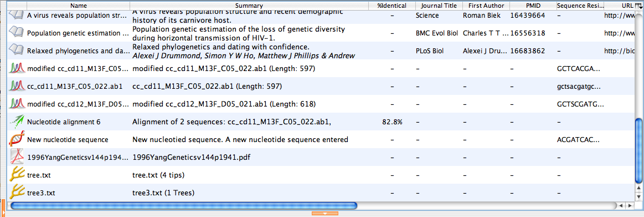Click the tree icon next to tree.txt
This screenshot has width=644, height=217.
(17, 175)
